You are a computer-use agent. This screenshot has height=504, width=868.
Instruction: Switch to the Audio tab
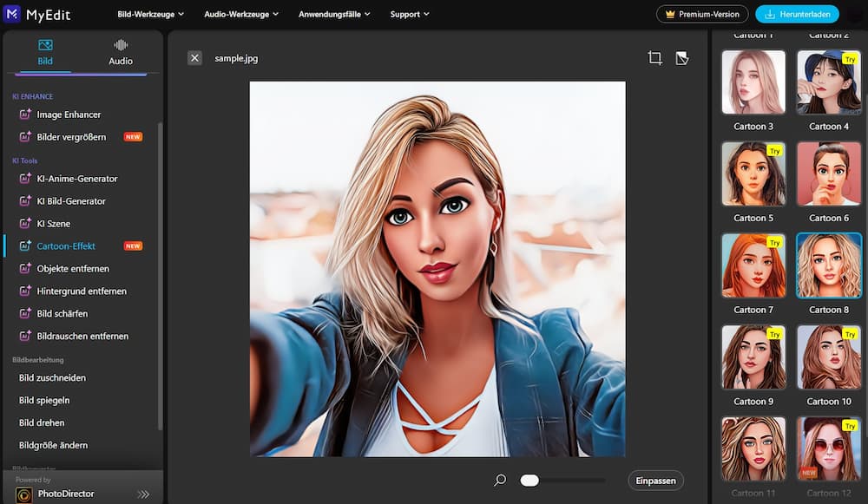120,53
